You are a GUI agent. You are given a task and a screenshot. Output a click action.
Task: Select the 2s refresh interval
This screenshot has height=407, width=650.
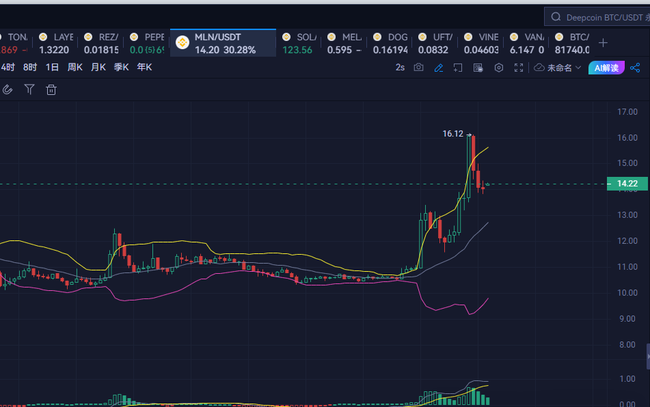pos(400,68)
